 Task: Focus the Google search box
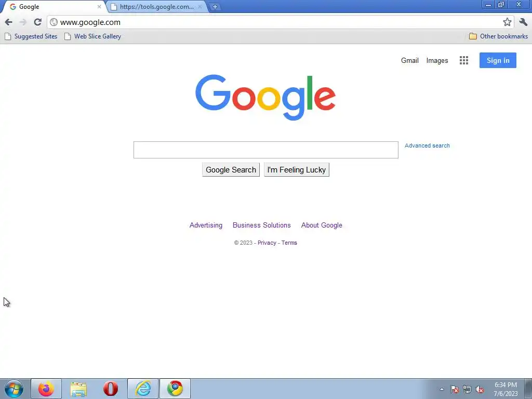click(265, 150)
